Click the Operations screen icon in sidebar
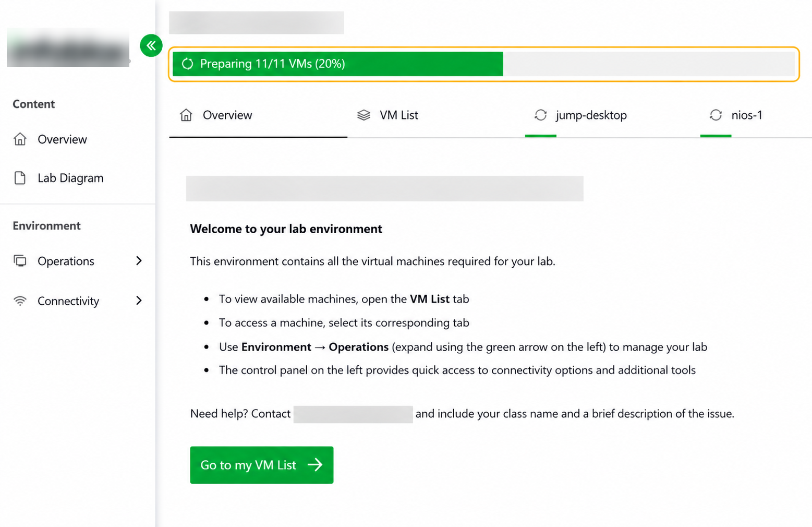812x527 pixels. 20,261
